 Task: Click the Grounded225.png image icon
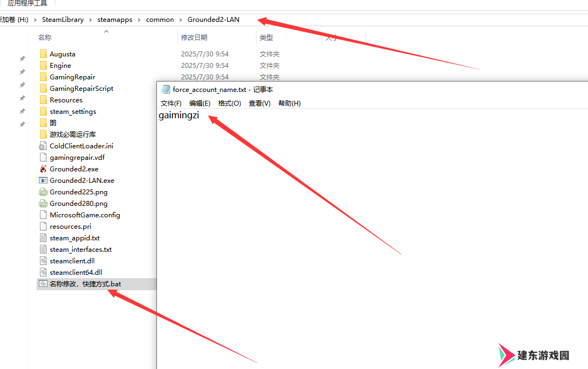(x=43, y=192)
